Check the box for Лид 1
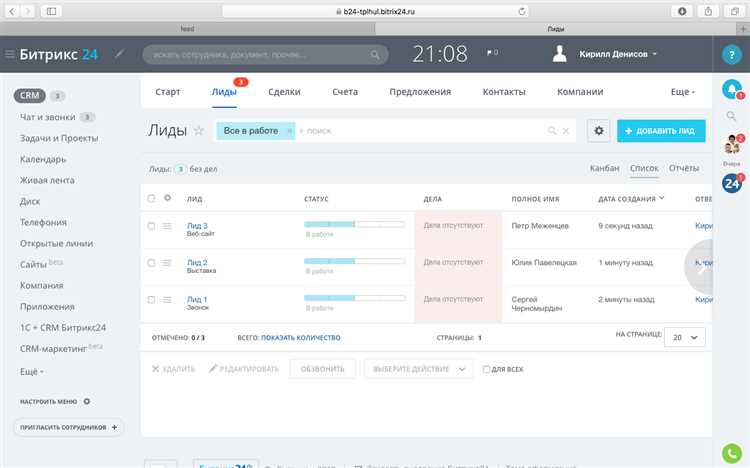The width and height of the screenshot is (750, 468). point(151,300)
